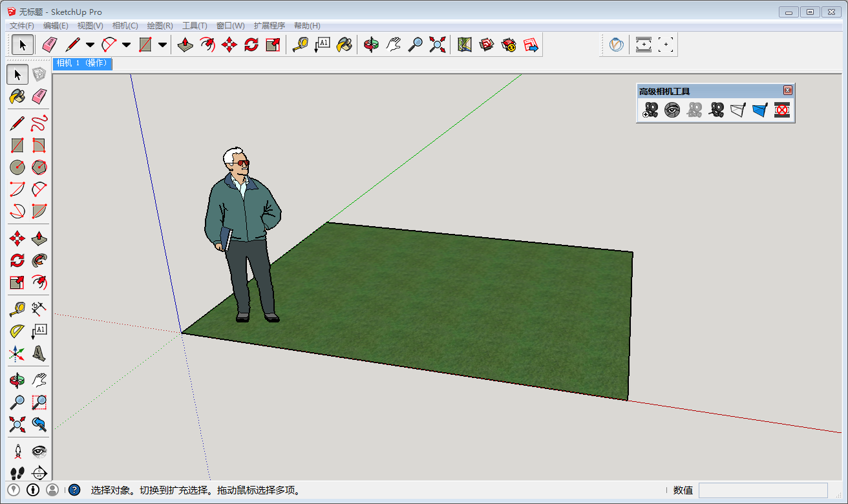The width and height of the screenshot is (848, 504).
Task: Click the Previous view tool
Action: pyautogui.click(x=39, y=424)
